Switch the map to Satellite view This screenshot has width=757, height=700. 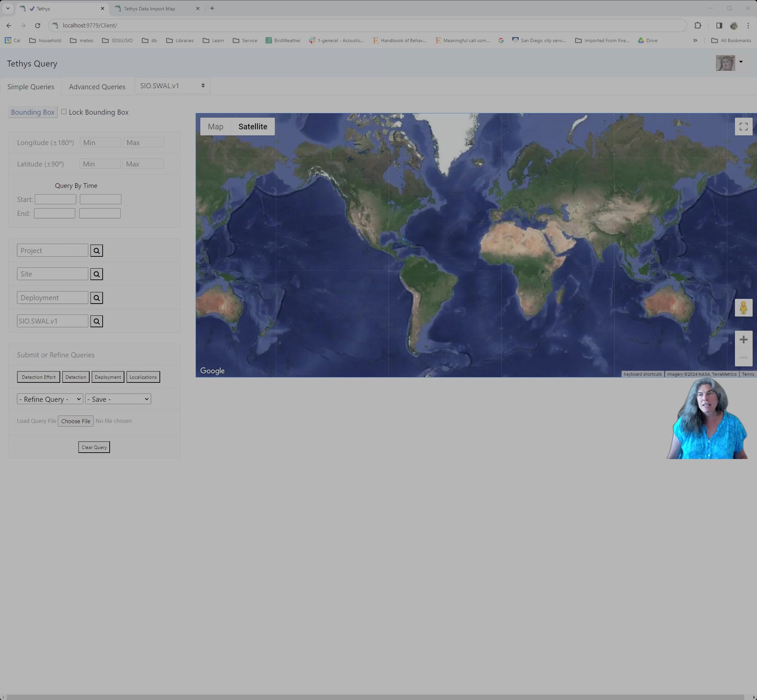[x=252, y=126]
